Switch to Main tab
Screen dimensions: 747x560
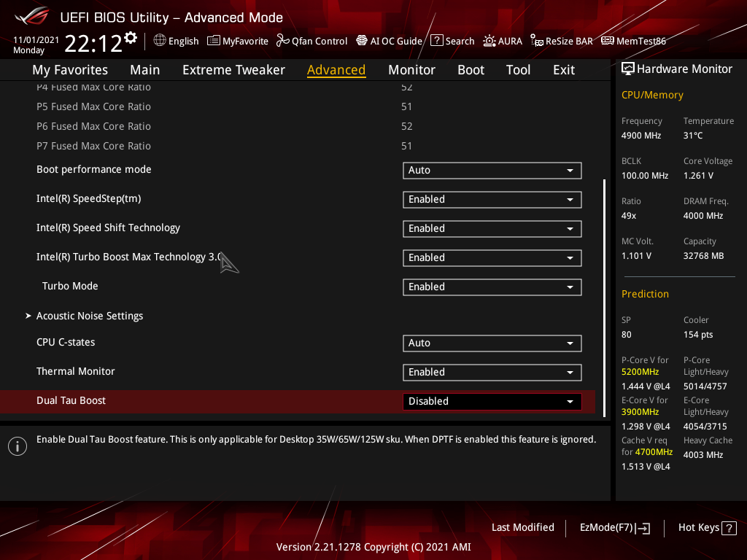coord(145,70)
